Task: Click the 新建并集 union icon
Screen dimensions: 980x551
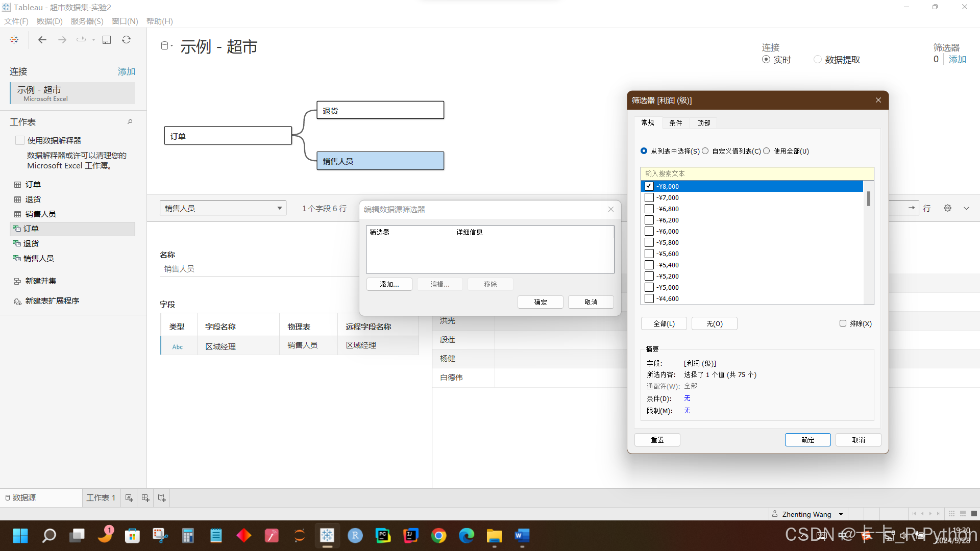Action: point(17,281)
